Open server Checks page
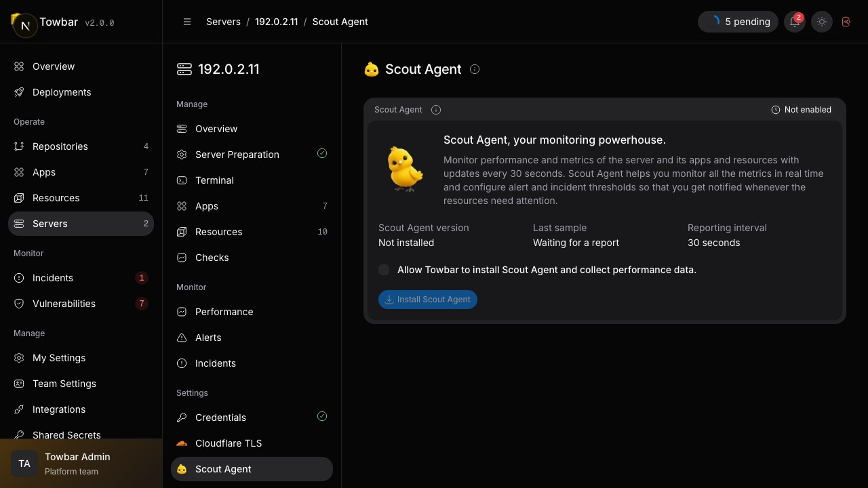 point(252,258)
